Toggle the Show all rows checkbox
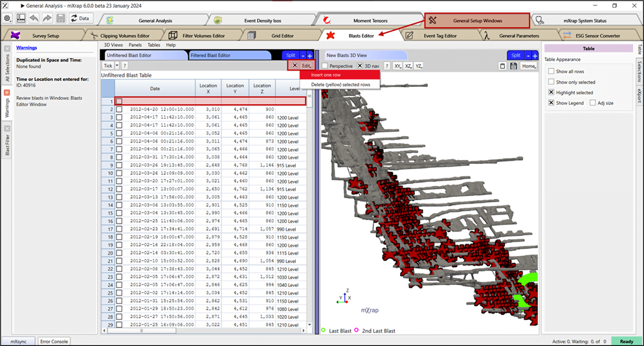This screenshot has width=644, height=346. (x=551, y=71)
